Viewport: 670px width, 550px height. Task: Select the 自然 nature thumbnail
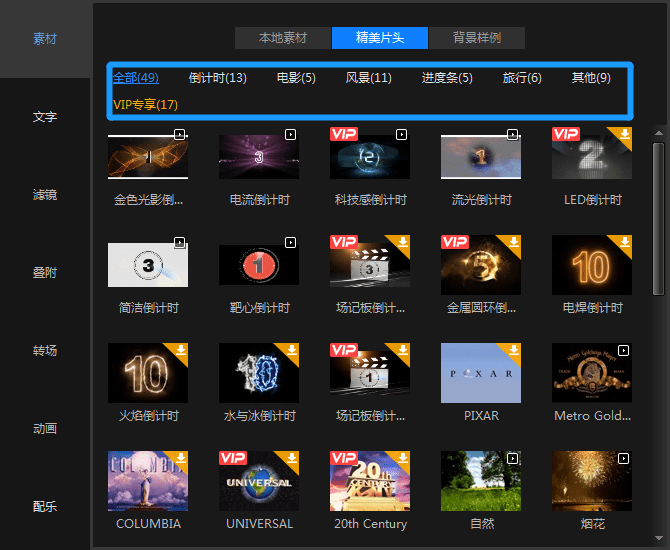[x=481, y=481]
